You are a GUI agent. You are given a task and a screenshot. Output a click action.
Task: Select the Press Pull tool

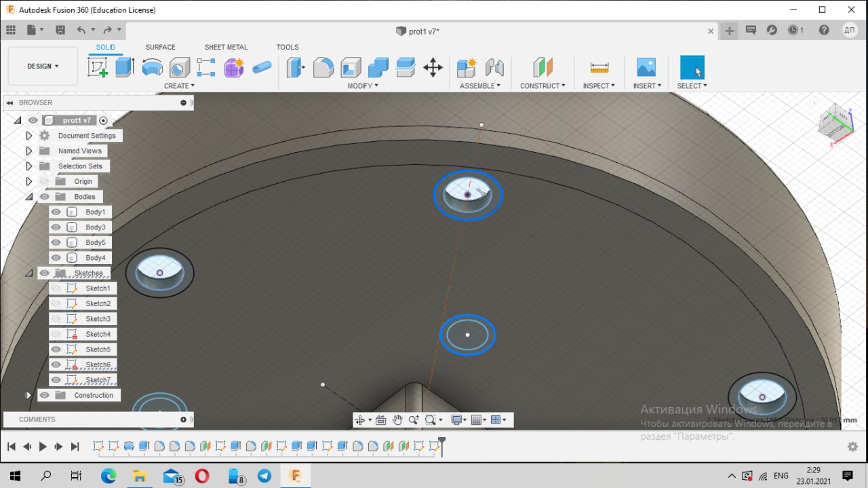(296, 67)
